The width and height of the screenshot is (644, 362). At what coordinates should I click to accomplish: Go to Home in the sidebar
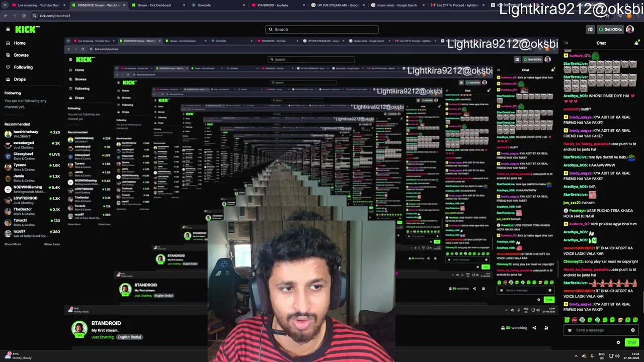pyautogui.click(x=20, y=43)
